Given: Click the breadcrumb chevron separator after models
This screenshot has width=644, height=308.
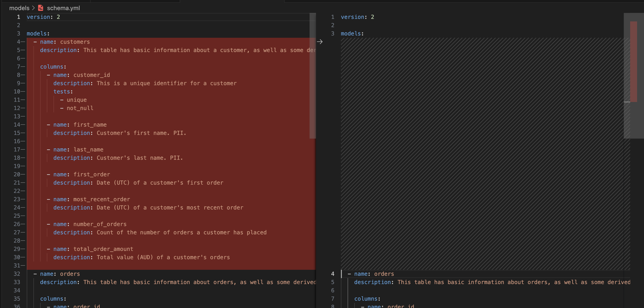Looking at the screenshot, I should coord(33,8).
